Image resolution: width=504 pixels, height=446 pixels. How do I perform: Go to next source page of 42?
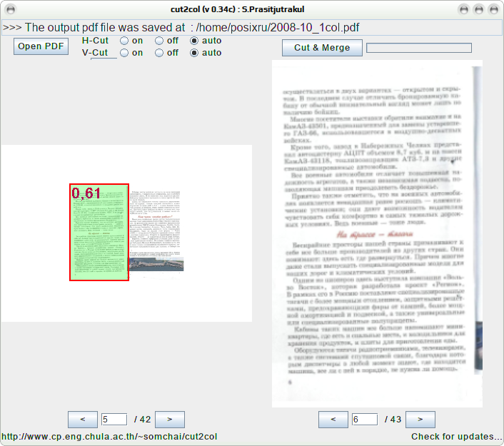tap(170, 420)
